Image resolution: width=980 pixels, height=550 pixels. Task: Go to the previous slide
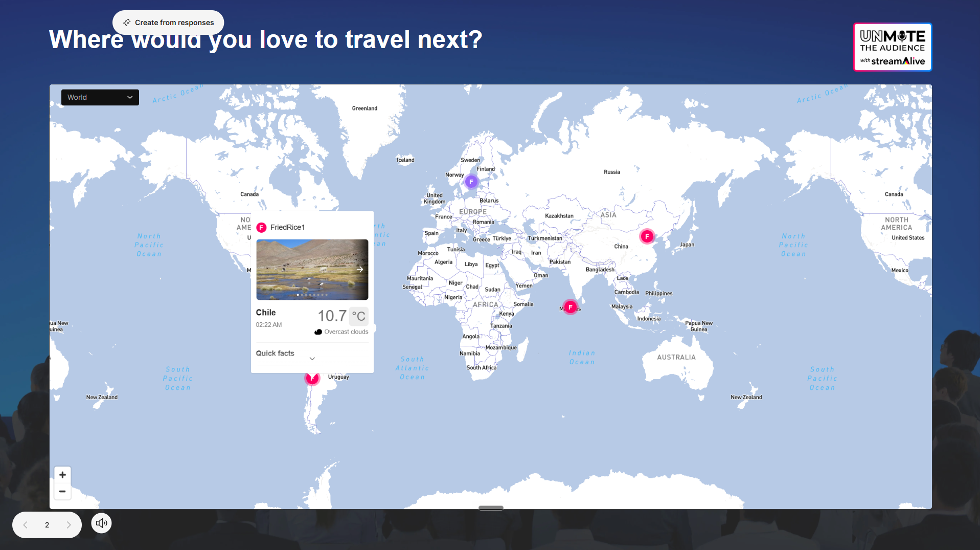(26, 525)
